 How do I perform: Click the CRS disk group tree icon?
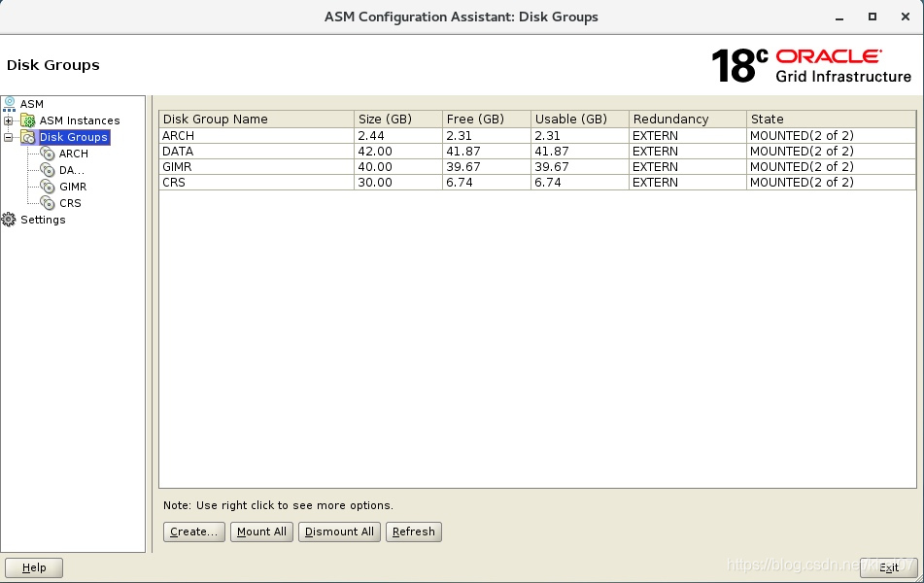48,203
